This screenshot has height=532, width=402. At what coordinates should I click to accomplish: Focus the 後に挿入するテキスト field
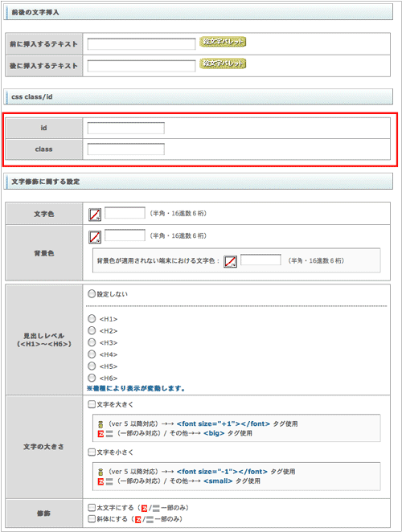tap(142, 66)
